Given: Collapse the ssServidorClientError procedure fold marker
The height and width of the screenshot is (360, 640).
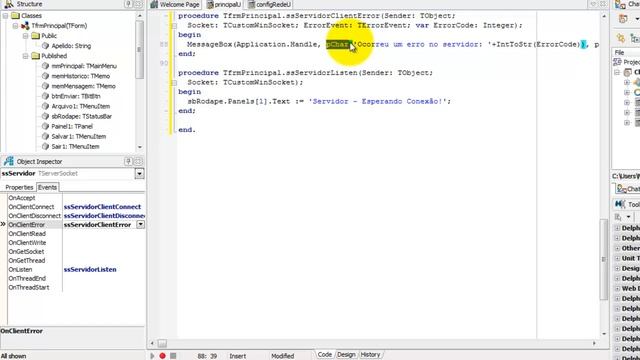Looking at the screenshot, I should pos(174,26).
